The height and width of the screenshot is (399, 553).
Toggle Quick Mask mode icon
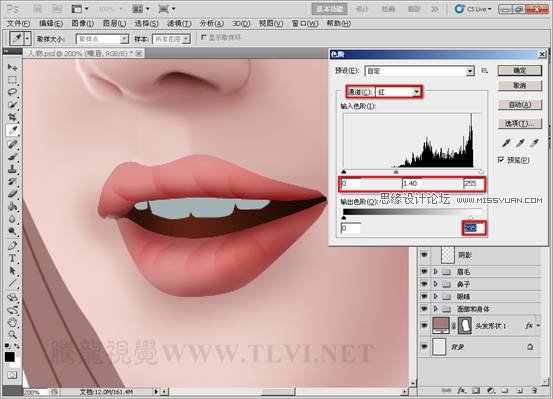[x=12, y=375]
